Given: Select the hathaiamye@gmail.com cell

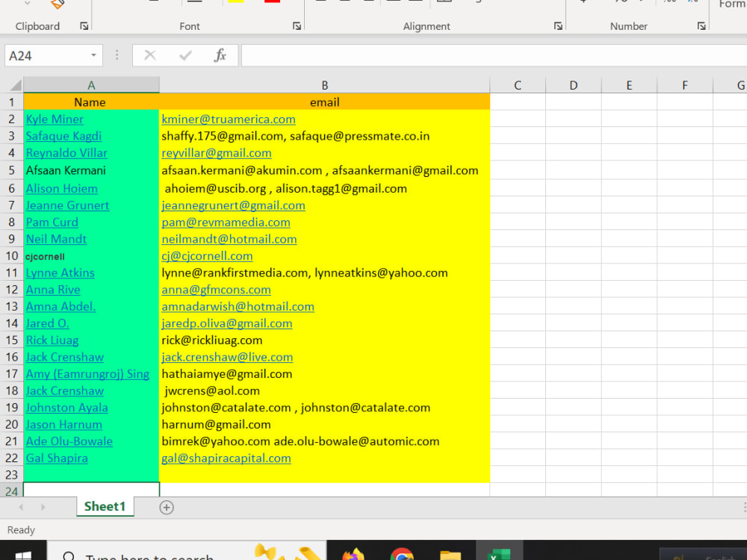Looking at the screenshot, I should pyautogui.click(x=324, y=374).
